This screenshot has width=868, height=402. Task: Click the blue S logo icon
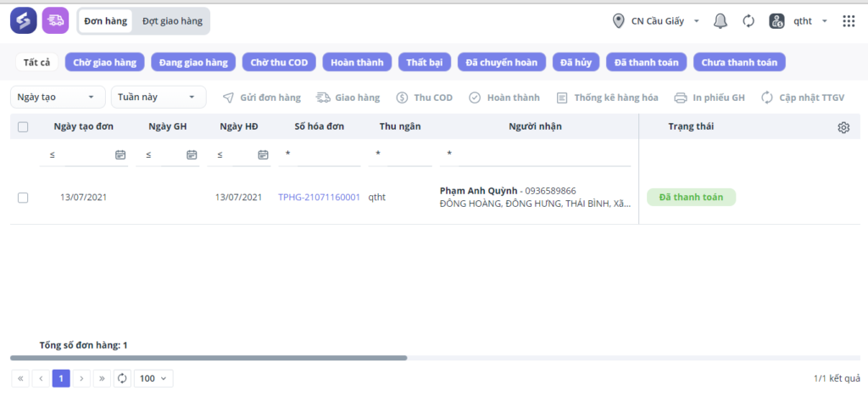[x=23, y=21]
